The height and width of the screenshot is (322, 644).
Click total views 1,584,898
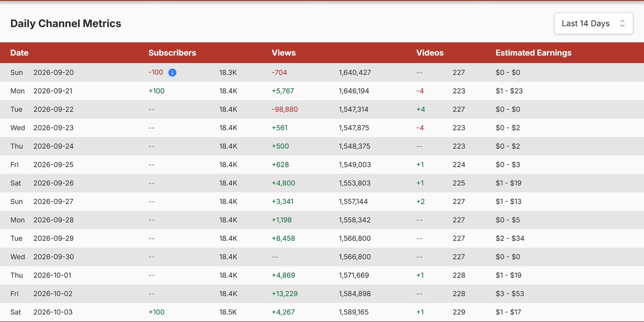pyautogui.click(x=354, y=294)
